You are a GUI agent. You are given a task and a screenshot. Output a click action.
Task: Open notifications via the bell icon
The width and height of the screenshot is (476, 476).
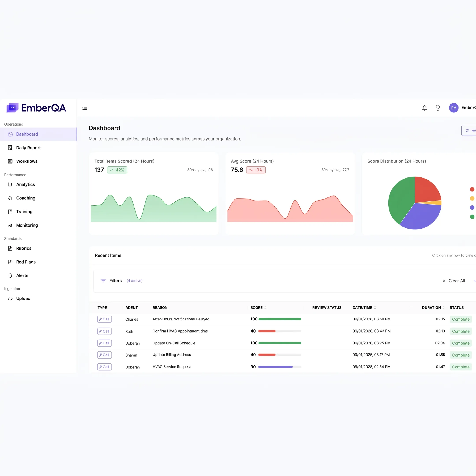coord(424,108)
